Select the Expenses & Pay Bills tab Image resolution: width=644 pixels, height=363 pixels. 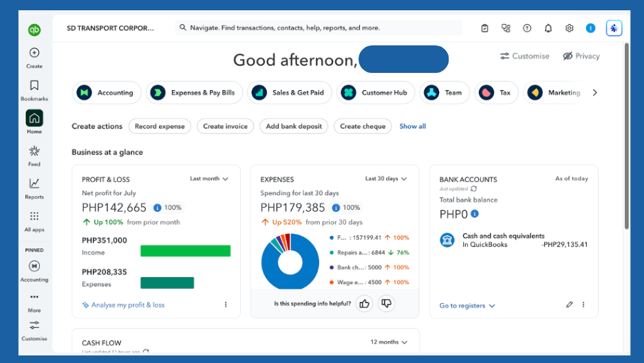click(x=194, y=93)
